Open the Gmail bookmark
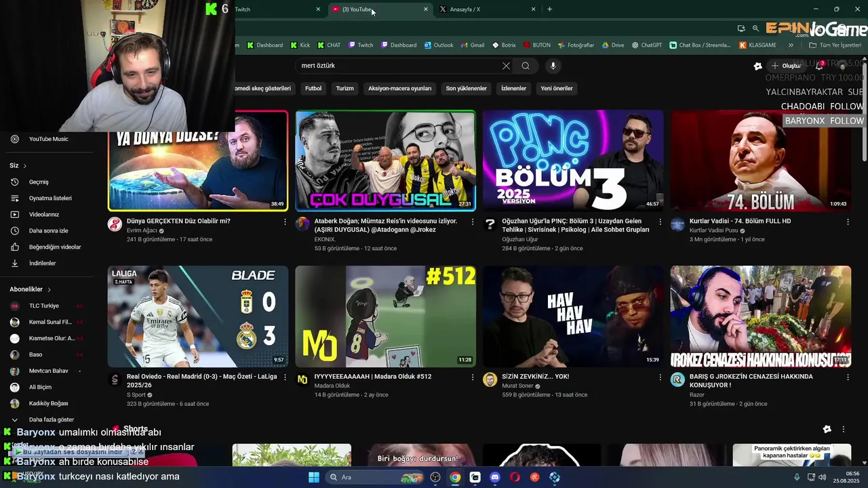The width and height of the screenshot is (868, 488). 472,45
